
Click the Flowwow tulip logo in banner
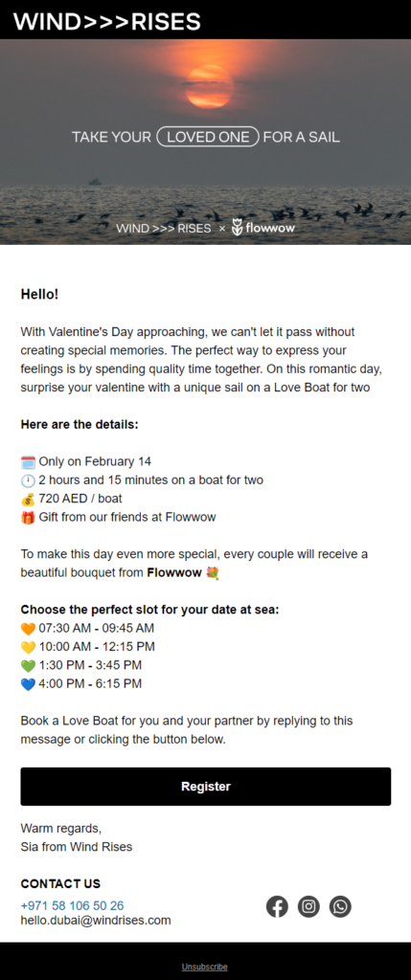tap(238, 228)
